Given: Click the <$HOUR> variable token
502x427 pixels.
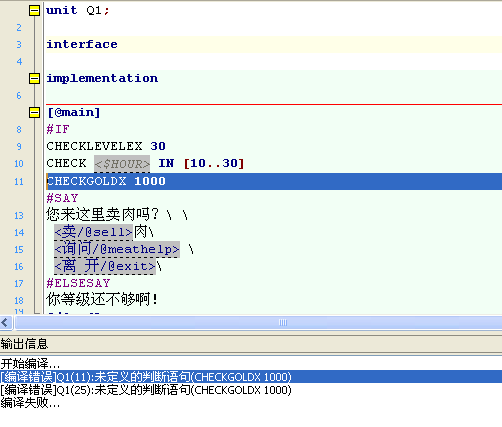Looking at the screenshot, I should click(122, 164).
